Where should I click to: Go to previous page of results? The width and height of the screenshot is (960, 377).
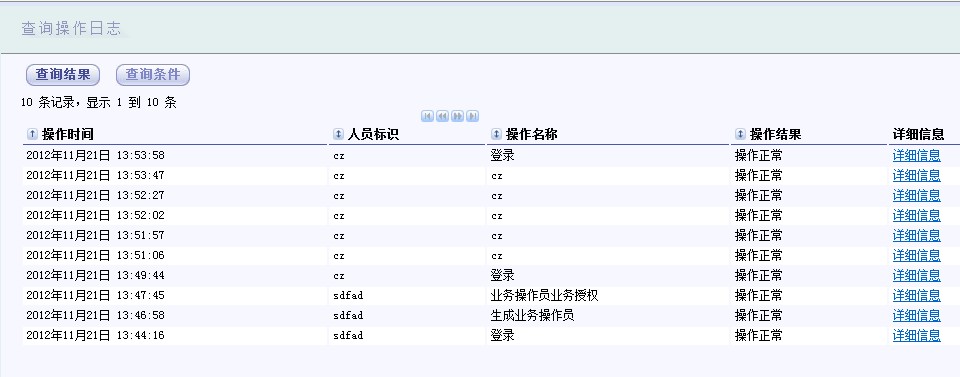click(x=442, y=116)
